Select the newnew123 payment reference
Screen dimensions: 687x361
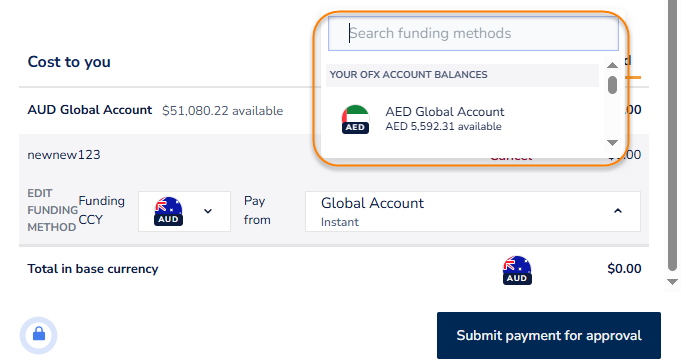64,155
